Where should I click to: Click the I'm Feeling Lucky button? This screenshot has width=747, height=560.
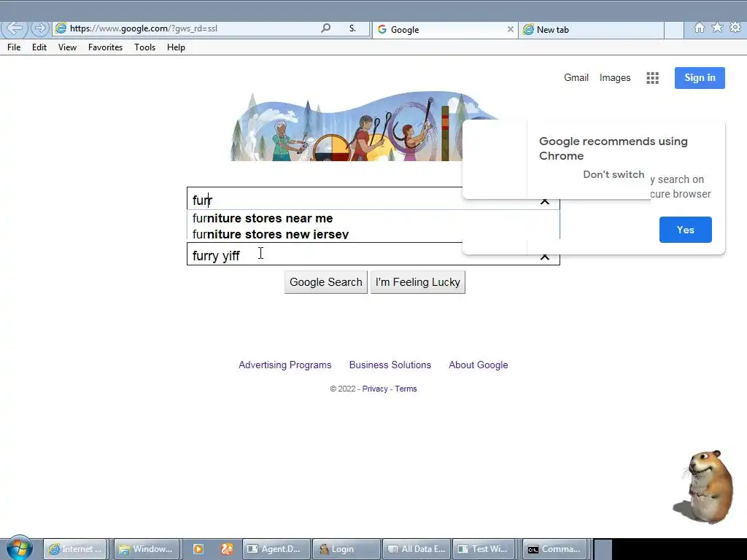[x=418, y=282]
